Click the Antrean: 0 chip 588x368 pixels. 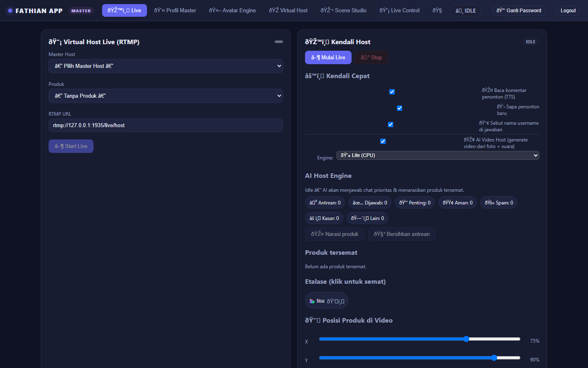coord(325,203)
